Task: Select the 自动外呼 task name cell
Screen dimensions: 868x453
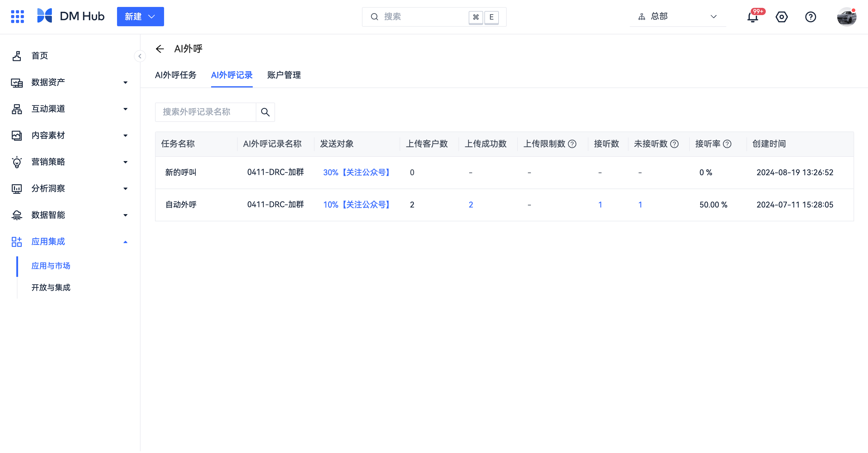Action: [181, 204]
